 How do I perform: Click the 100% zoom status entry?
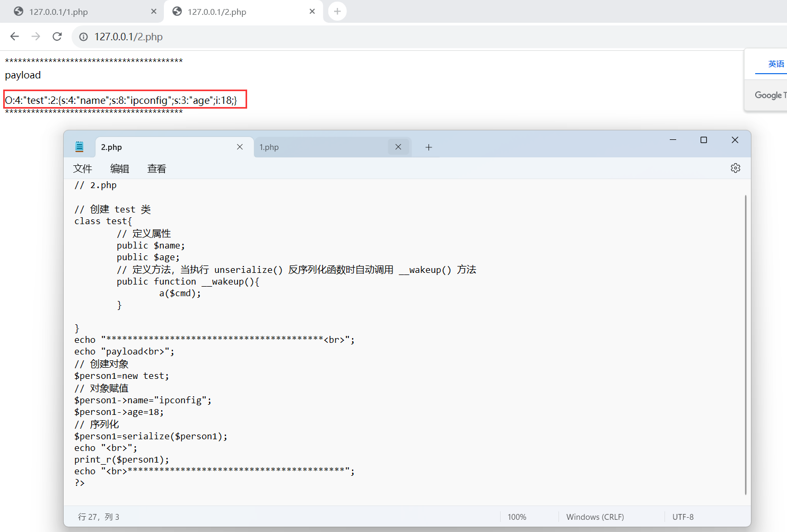coord(517,517)
